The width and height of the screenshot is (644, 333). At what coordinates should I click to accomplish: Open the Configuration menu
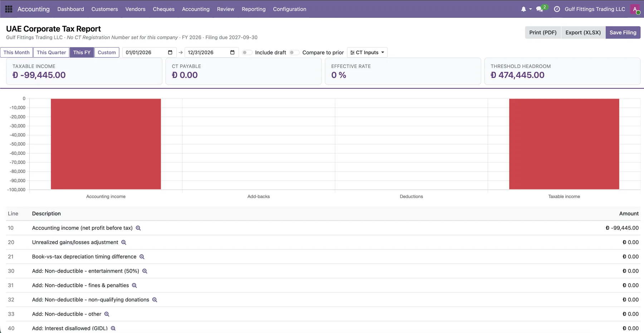coord(289,9)
